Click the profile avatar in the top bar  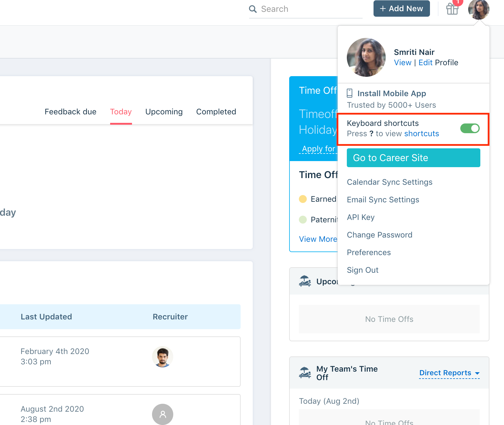[479, 9]
